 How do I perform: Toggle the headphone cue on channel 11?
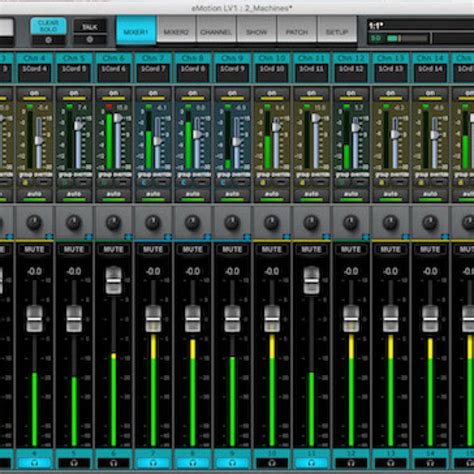click(311, 463)
